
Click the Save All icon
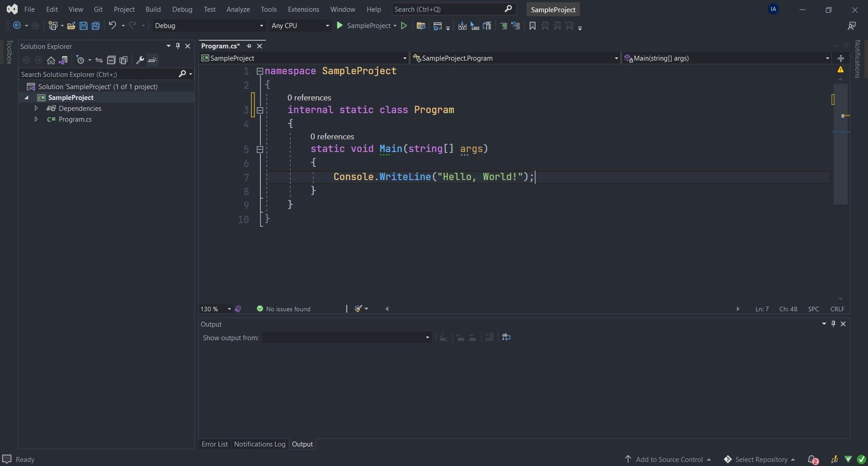pos(96,26)
